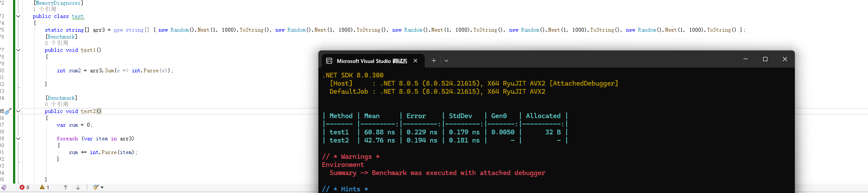Click the 'Environment' line in console warnings

pyautogui.click(x=343, y=165)
